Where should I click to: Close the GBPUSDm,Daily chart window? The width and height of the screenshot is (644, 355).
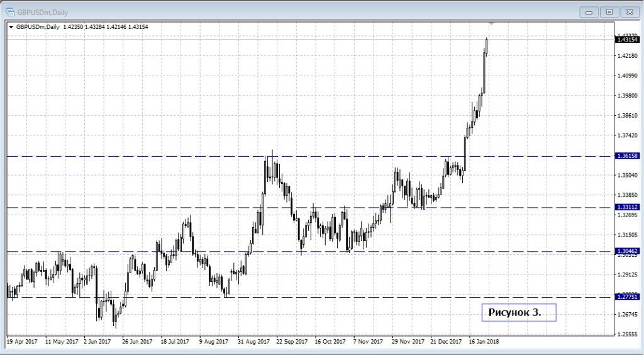tap(630, 11)
